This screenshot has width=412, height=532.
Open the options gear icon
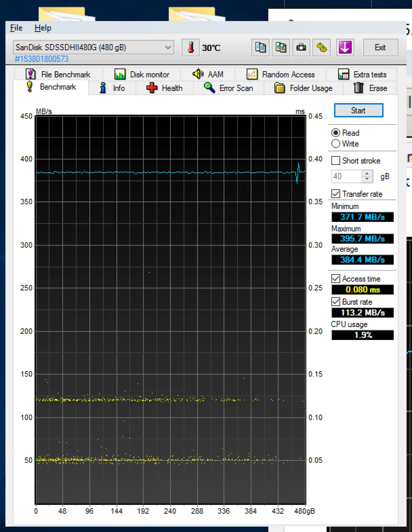(321, 48)
